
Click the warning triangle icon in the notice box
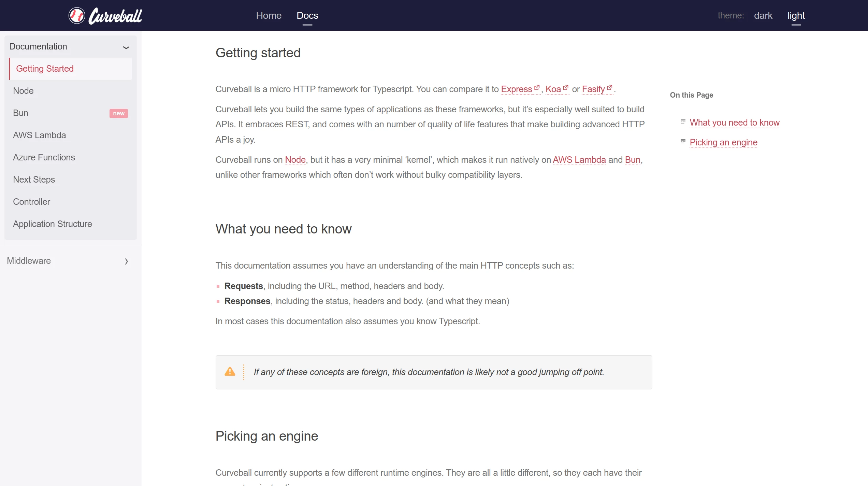click(x=230, y=372)
